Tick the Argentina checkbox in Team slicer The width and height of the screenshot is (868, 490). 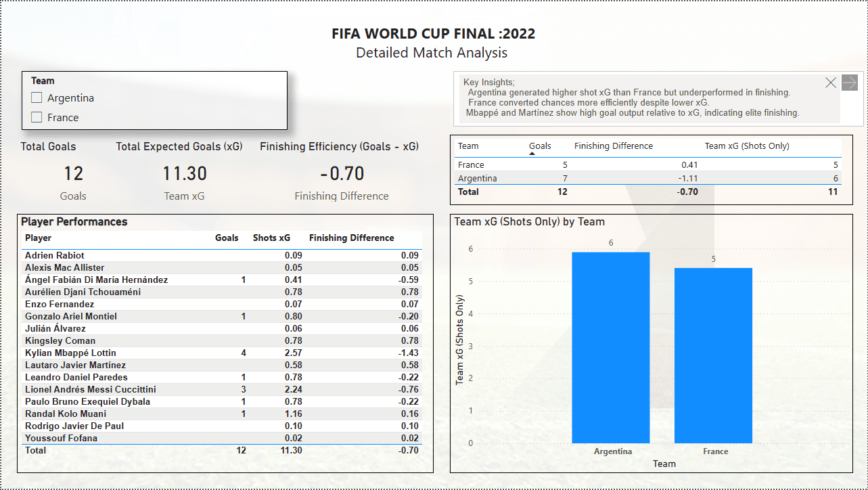click(x=37, y=98)
